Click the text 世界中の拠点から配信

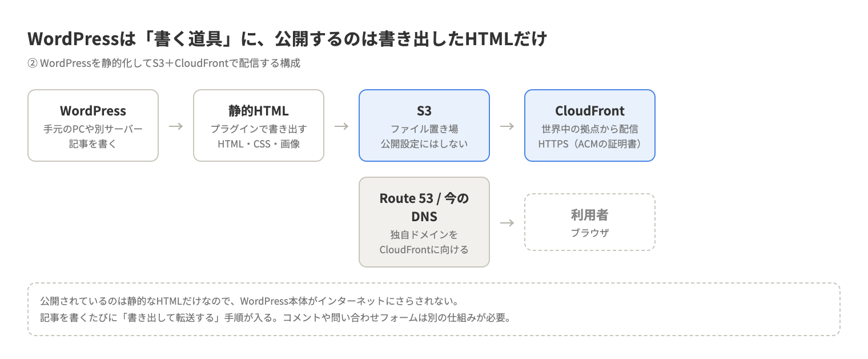(x=590, y=129)
